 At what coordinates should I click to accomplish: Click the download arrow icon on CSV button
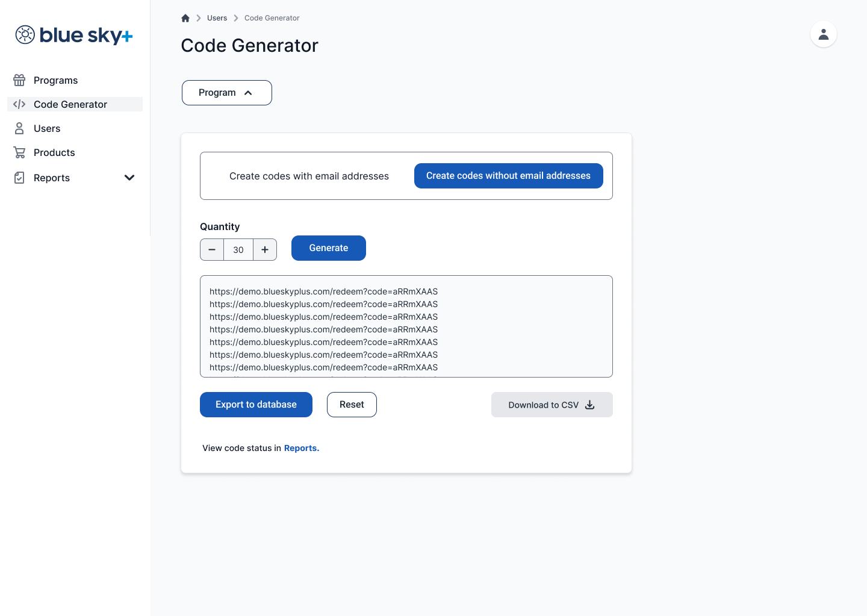pos(590,405)
